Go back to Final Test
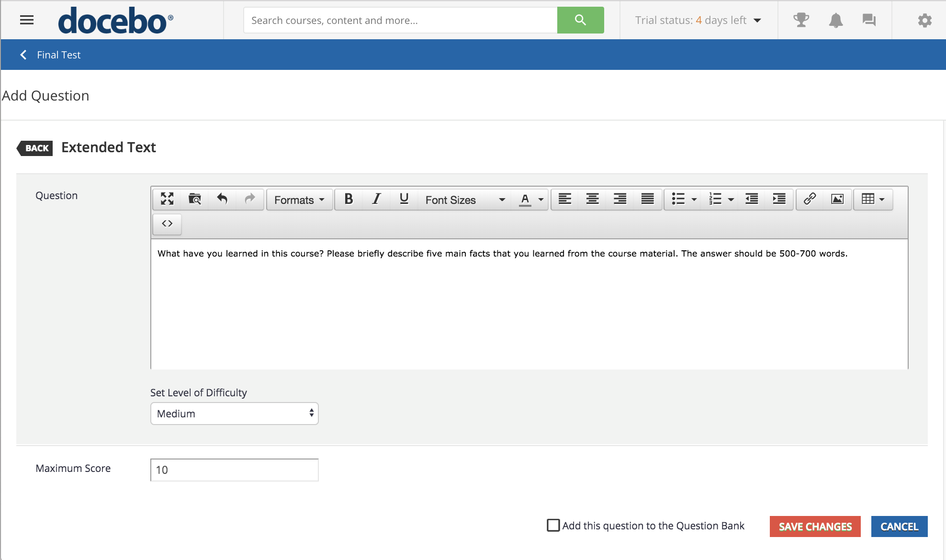This screenshot has width=946, height=560. pyautogui.click(x=51, y=55)
